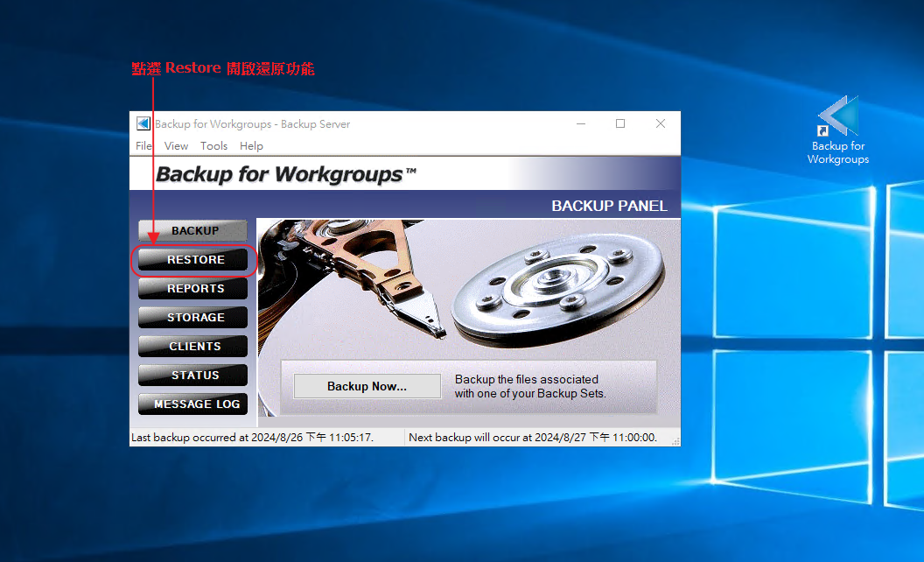Click the title bar text 'Backup for Workgroups - Backup Server'
Viewport: 924px width, 562px height.
coord(252,123)
